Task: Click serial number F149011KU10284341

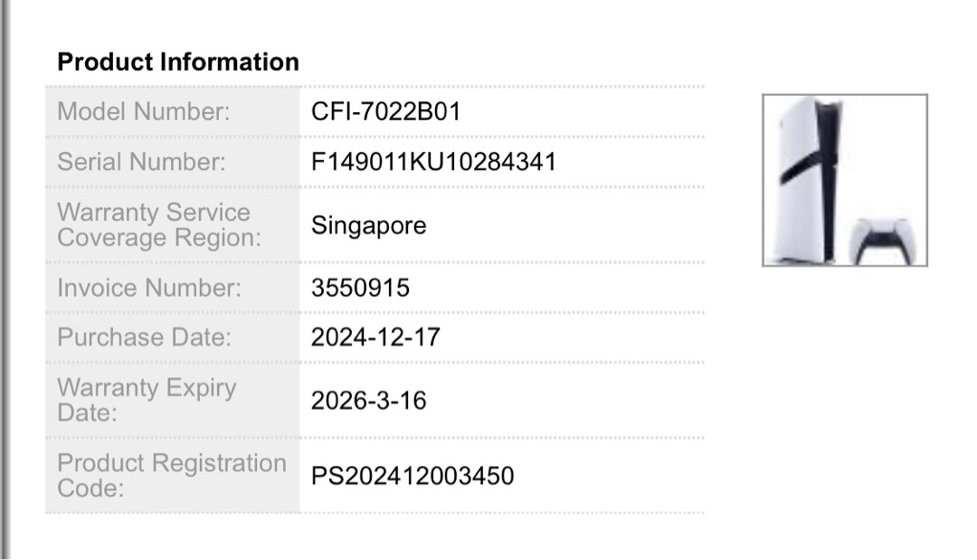Action: click(433, 162)
